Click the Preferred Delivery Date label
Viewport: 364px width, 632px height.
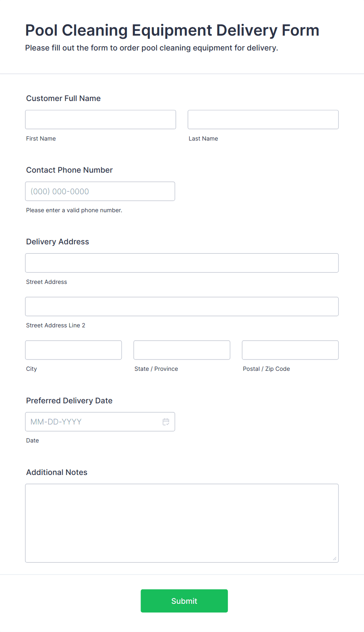(x=69, y=401)
